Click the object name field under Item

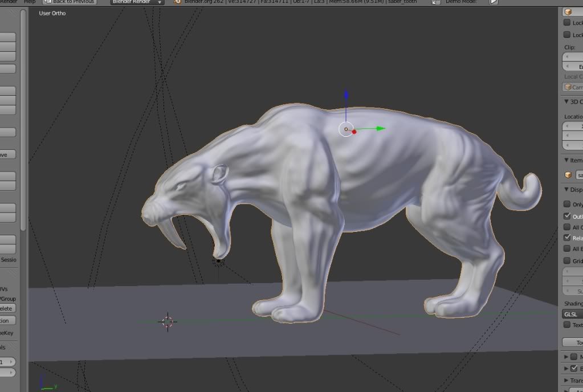(x=579, y=175)
